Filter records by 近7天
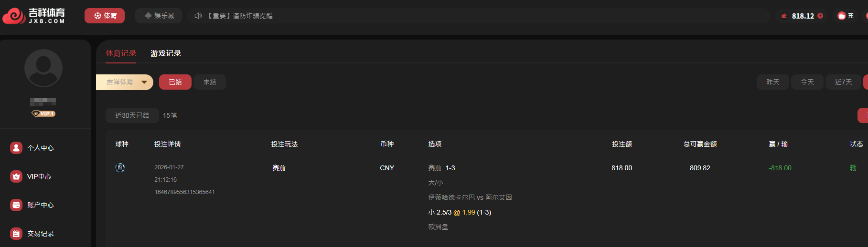 843,82
